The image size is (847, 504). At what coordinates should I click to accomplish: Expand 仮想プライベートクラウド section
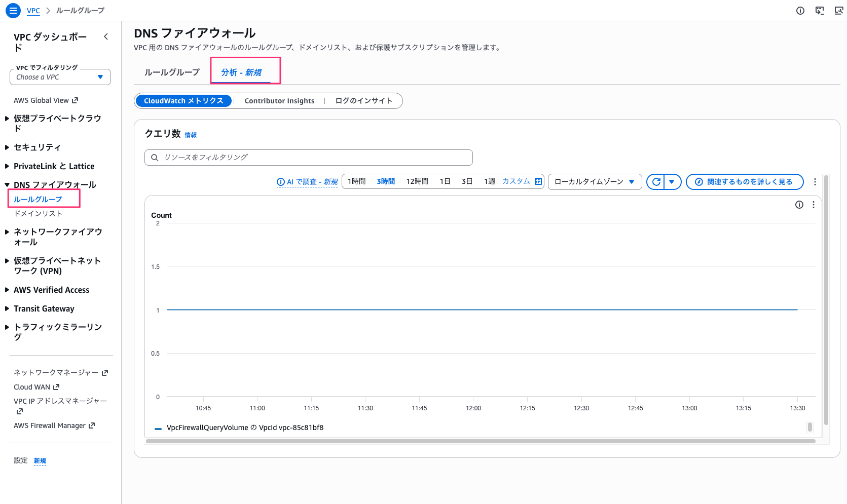(x=7, y=119)
